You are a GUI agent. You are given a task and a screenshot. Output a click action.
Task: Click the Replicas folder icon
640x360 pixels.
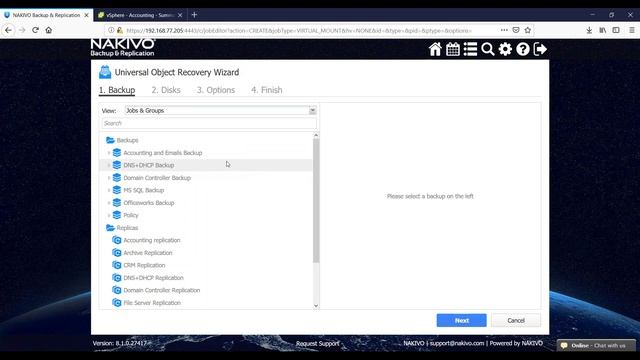(x=110, y=228)
